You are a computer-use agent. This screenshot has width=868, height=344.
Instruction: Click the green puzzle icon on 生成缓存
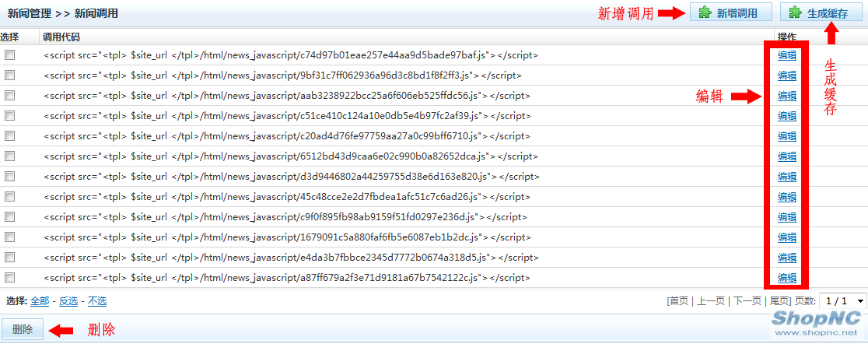click(794, 12)
